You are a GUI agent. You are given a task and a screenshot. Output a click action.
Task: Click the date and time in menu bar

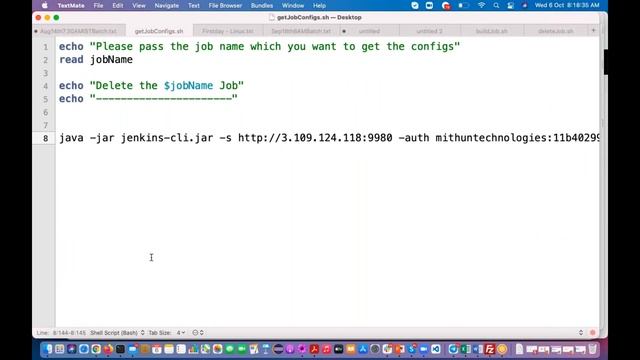(567, 6)
